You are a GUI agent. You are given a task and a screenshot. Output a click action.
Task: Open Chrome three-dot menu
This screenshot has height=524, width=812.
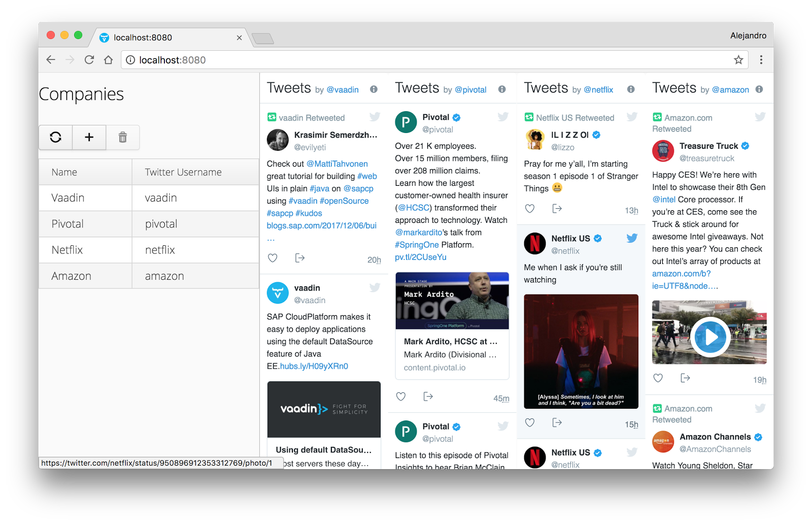pyautogui.click(x=761, y=60)
